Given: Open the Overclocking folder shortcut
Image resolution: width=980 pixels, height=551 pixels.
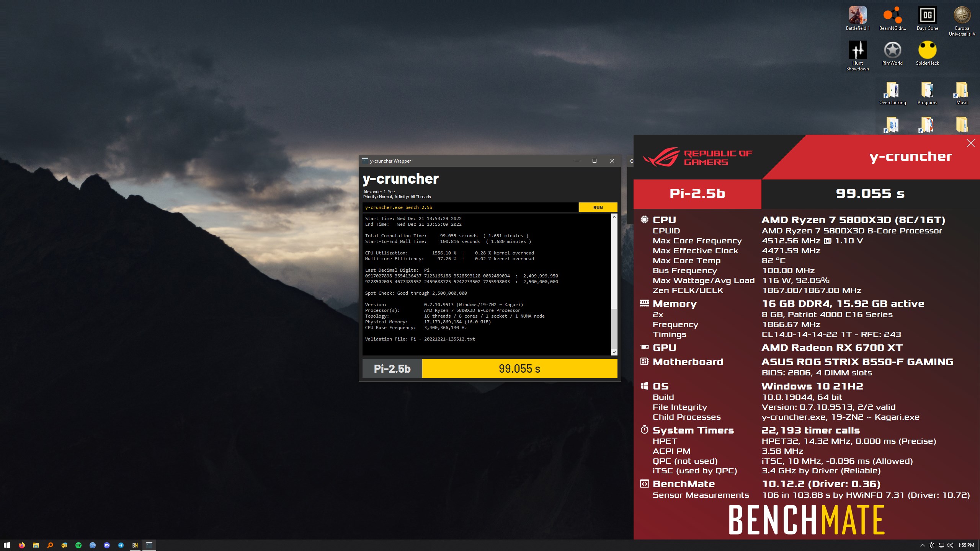Looking at the screenshot, I should (892, 93).
